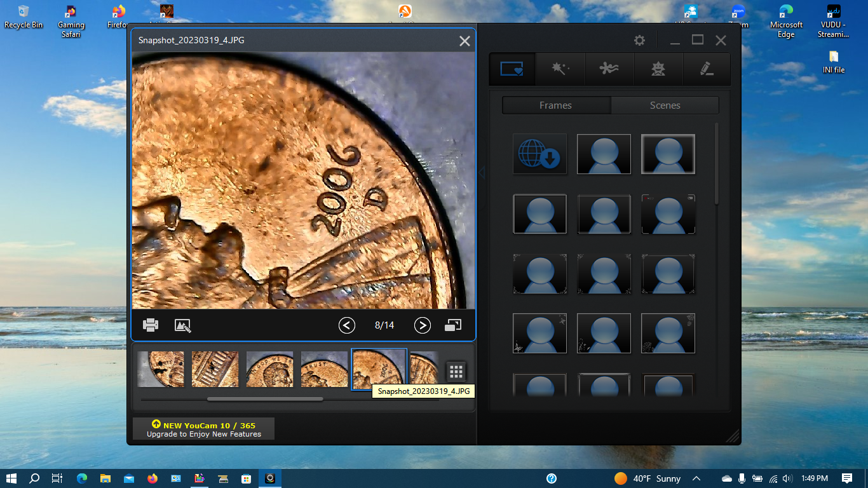The width and height of the screenshot is (868, 488).
Task: Launch Microsoft Edge from the taskbar
Action: click(x=81, y=478)
